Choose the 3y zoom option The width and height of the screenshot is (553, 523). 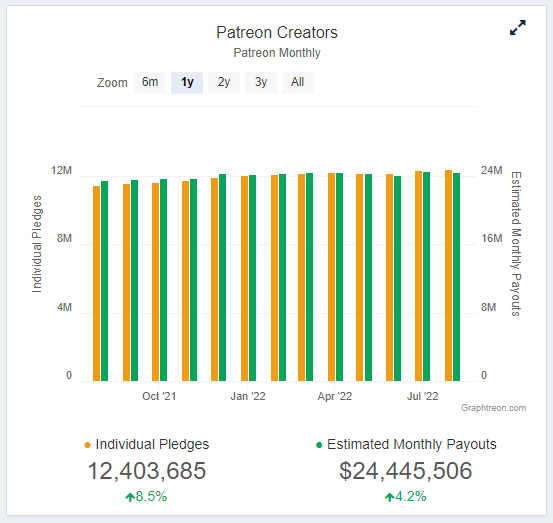pyautogui.click(x=261, y=83)
